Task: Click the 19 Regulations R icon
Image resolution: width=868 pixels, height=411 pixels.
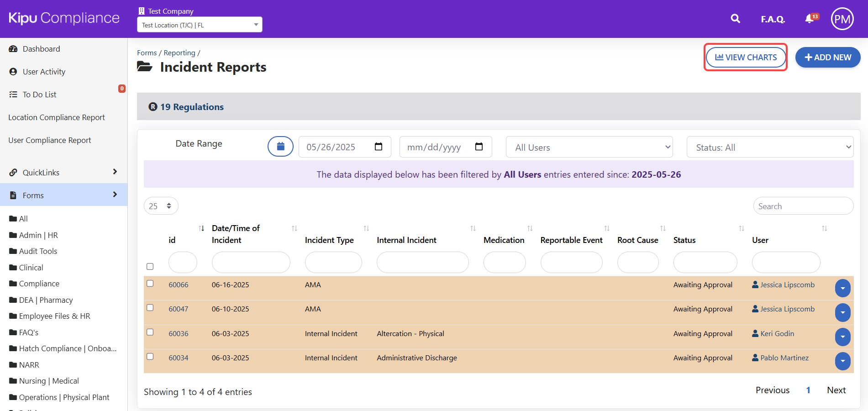Action: (153, 107)
